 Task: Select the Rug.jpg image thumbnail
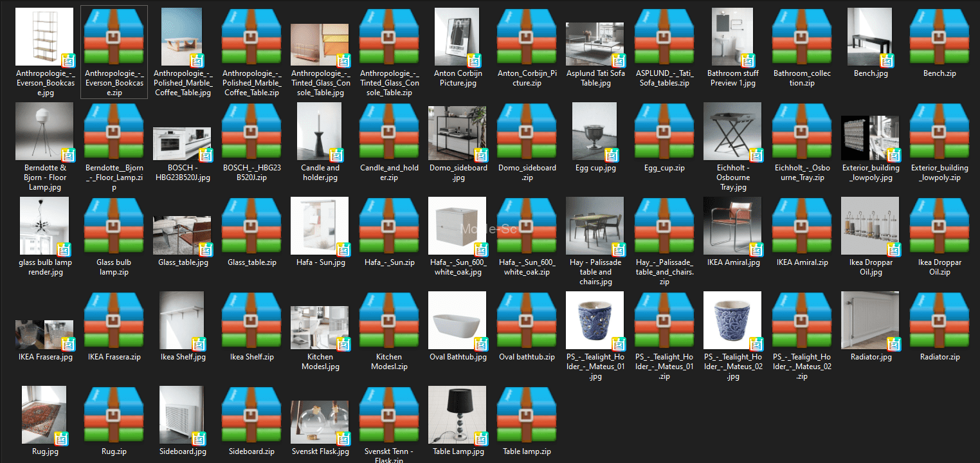click(x=44, y=415)
